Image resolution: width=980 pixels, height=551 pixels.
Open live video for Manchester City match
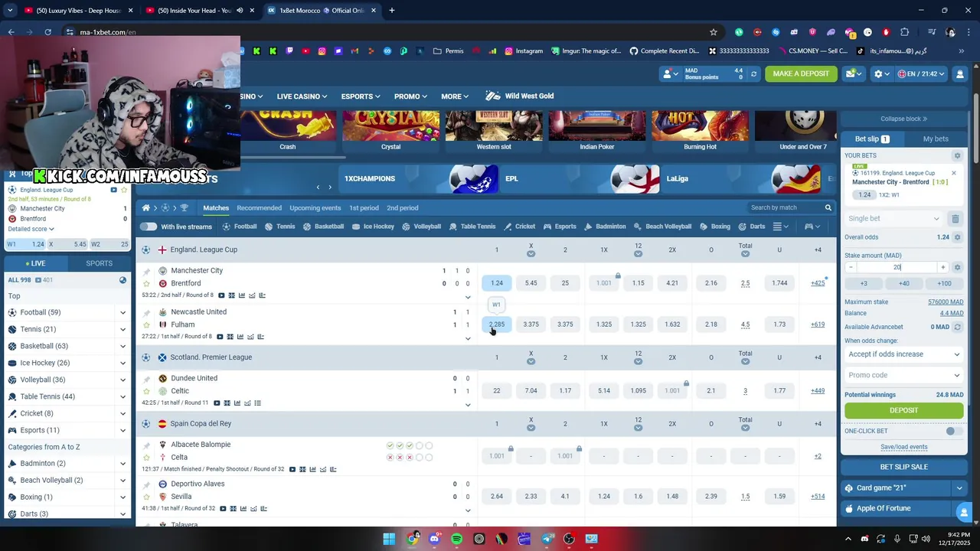[x=221, y=295]
